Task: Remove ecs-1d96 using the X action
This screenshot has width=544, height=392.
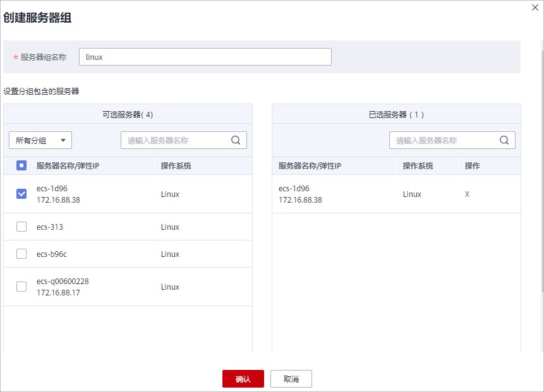Action: (x=467, y=194)
